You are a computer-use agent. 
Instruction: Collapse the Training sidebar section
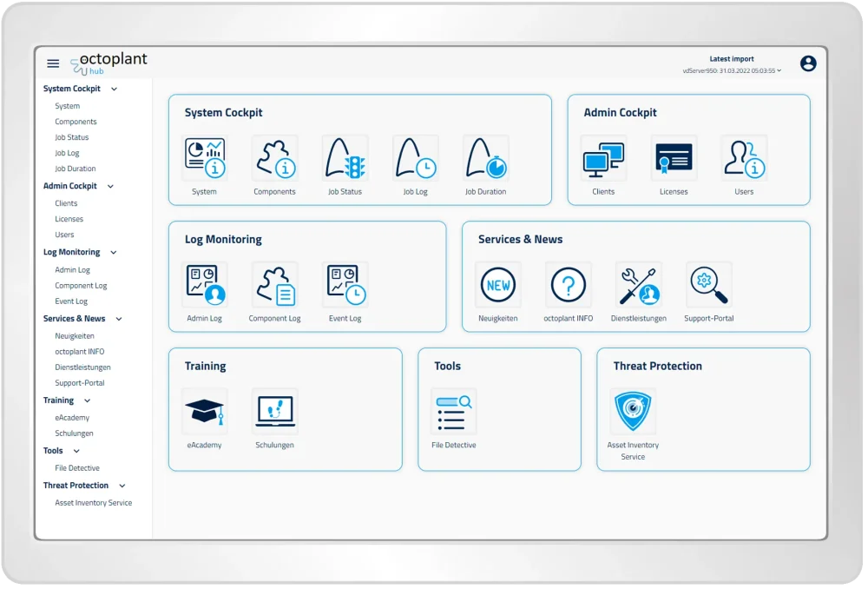tap(88, 401)
